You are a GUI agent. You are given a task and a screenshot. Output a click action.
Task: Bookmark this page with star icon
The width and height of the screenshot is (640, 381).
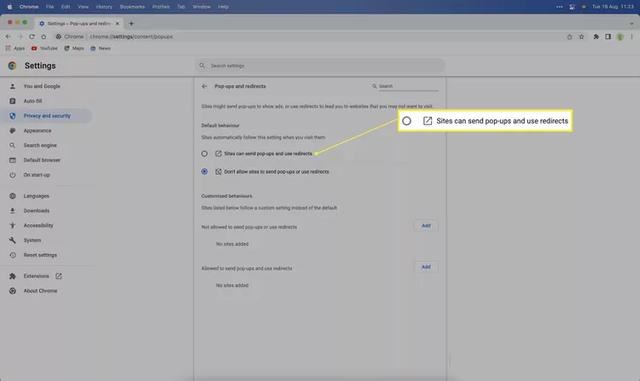(582, 36)
